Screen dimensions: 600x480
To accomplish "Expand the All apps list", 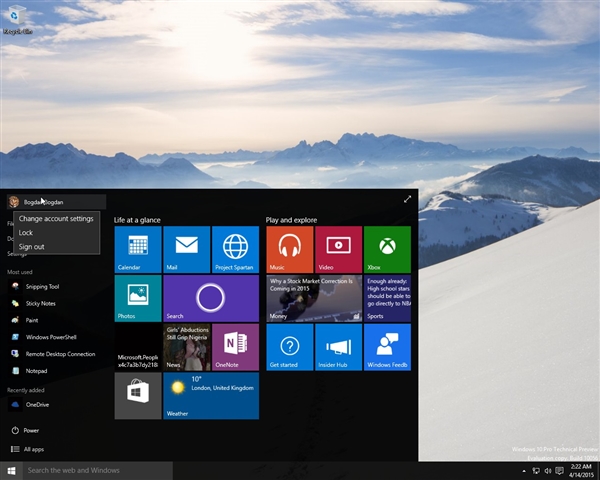I will coord(33,449).
